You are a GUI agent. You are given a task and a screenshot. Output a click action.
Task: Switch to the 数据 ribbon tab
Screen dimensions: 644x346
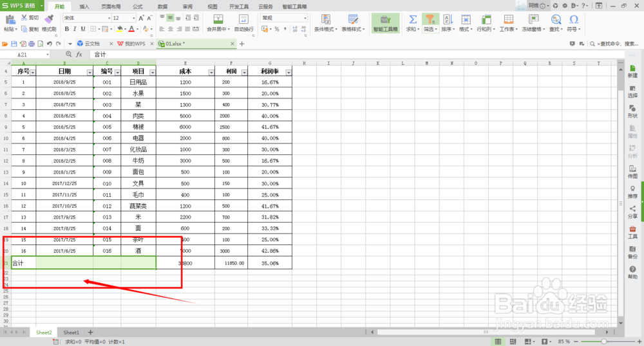point(163,6)
